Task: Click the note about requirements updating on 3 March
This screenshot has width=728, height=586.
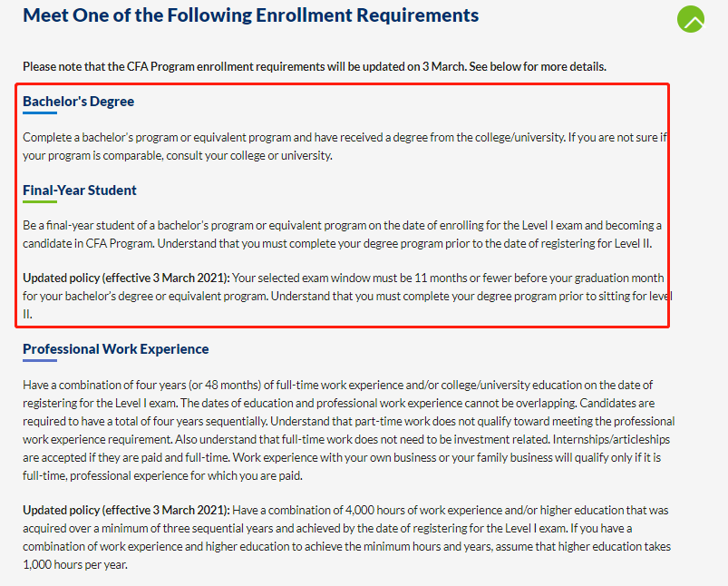Action: [314, 66]
